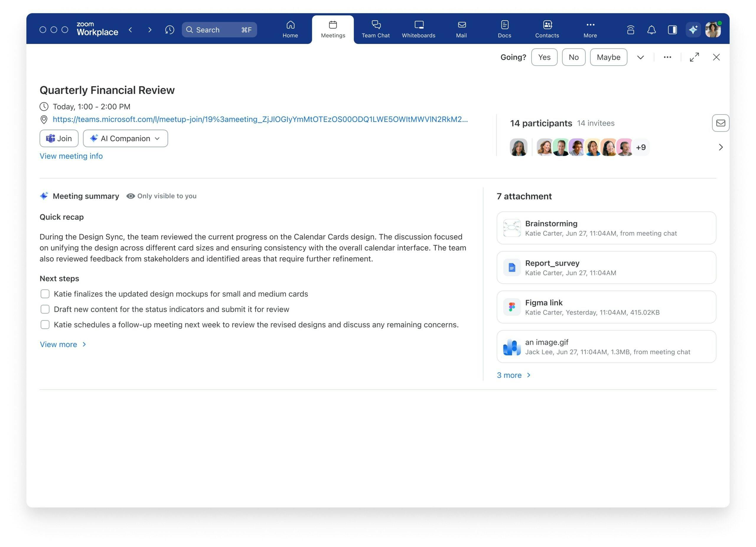This screenshot has width=756, height=547.
Task: Click the Join Teams meeting button
Action: pyautogui.click(x=59, y=138)
